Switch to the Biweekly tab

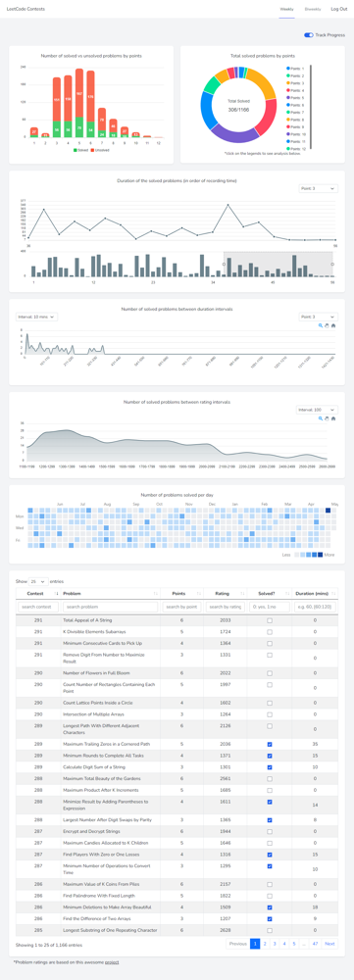313,10
